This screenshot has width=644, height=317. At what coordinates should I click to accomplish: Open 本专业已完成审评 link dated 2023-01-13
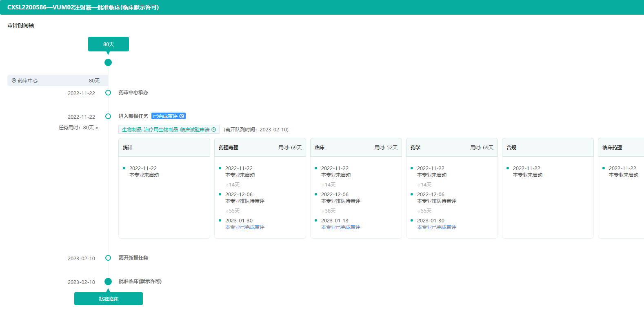[341, 227]
